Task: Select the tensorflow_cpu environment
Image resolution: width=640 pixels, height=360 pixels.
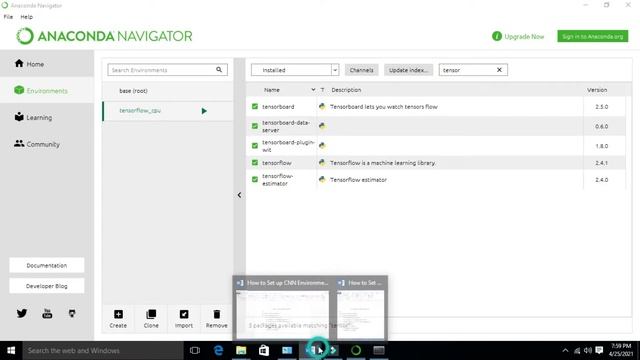Action: point(168,111)
